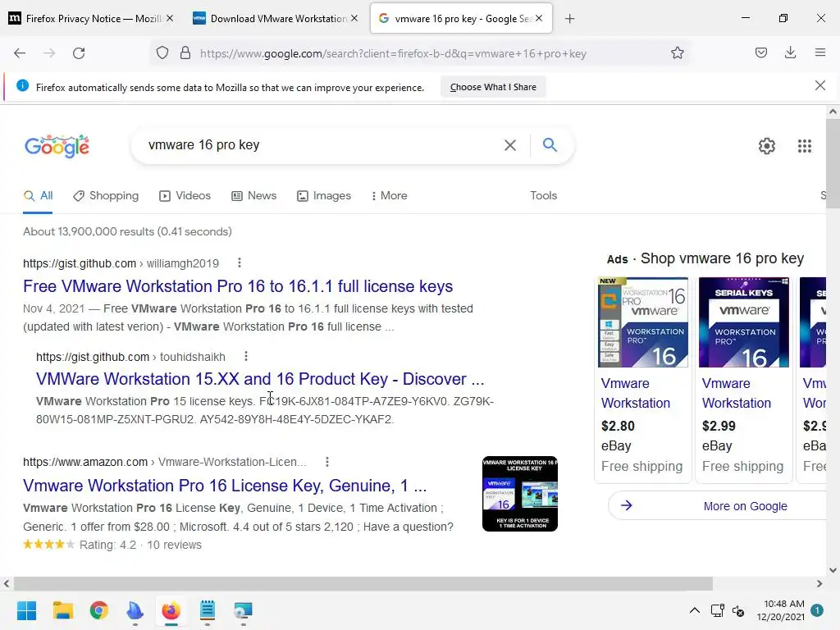840x630 pixels.
Task: Open the Google apps grid
Action: (805, 146)
